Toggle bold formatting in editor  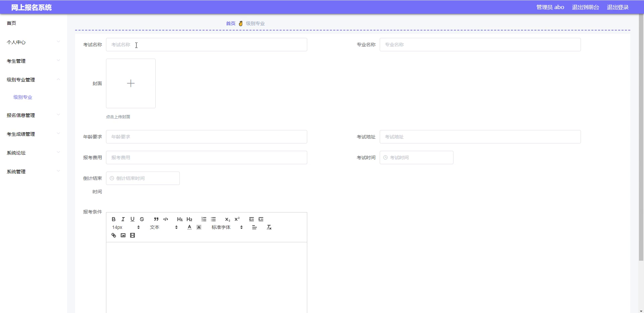114,219
